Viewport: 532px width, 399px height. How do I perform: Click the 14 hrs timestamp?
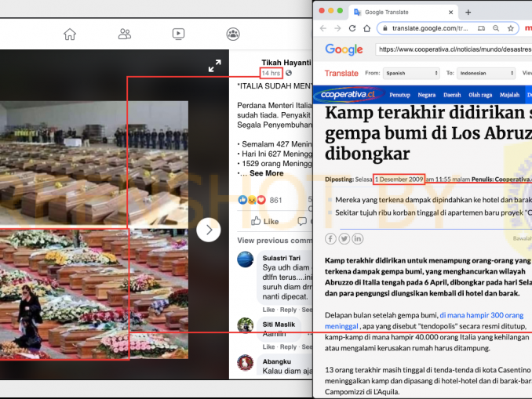pos(271,73)
